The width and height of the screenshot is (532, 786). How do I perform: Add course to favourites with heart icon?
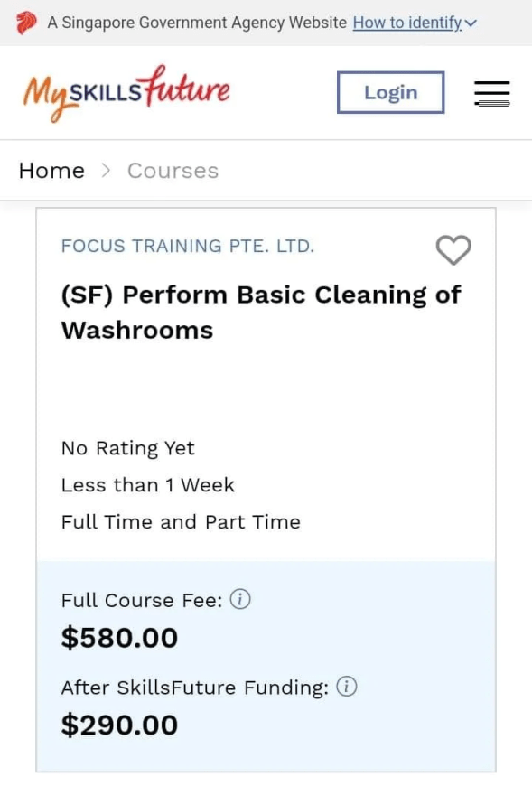[453, 249]
